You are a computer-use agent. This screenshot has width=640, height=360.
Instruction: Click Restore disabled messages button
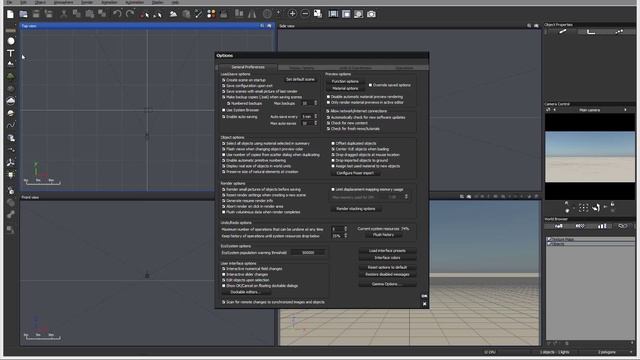tap(387, 275)
